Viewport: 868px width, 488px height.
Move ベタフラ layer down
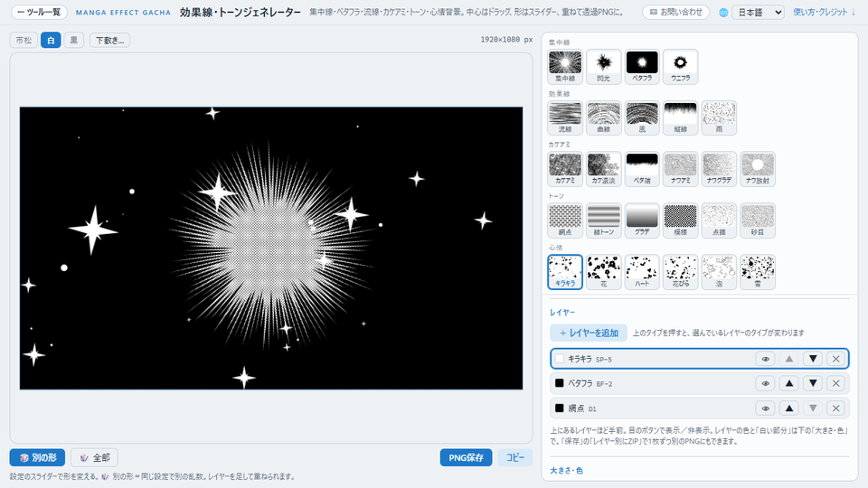click(x=813, y=383)
